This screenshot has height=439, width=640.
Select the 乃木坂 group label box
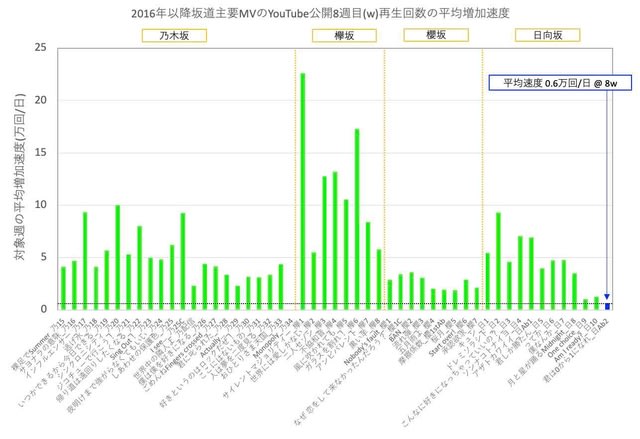174,35
